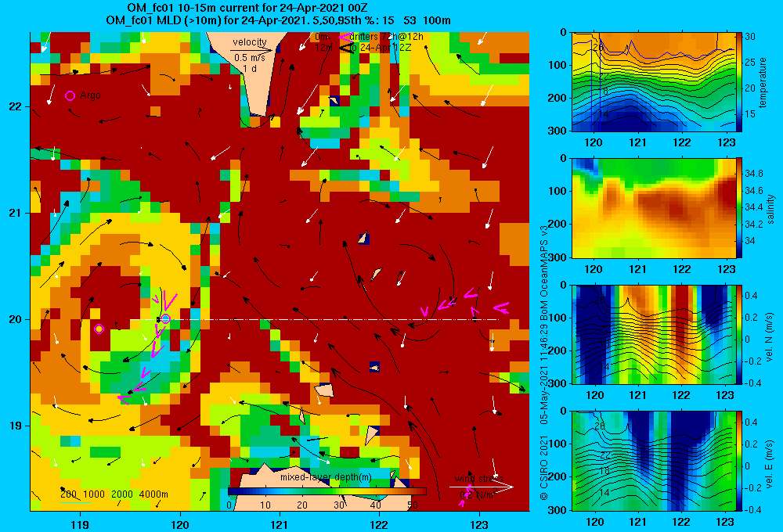Click the '34.8' tick on salinity colorbar

tap(753, 174)
